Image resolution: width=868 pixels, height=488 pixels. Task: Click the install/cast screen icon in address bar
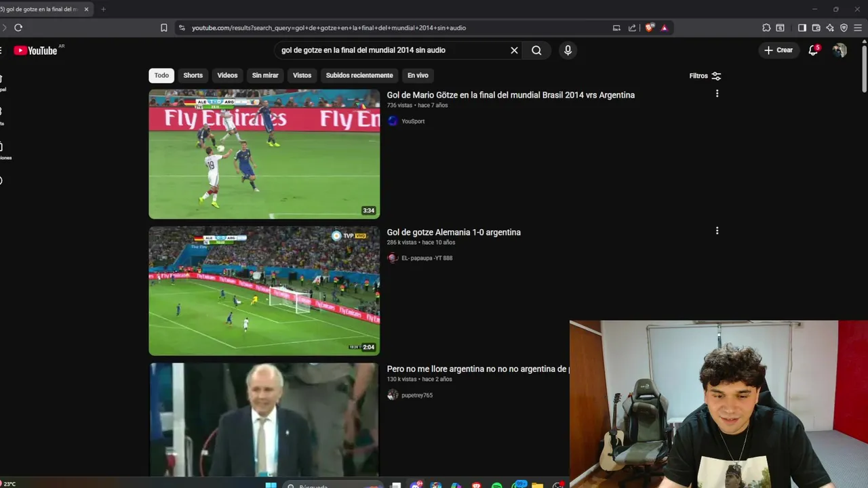pos(616,28)
